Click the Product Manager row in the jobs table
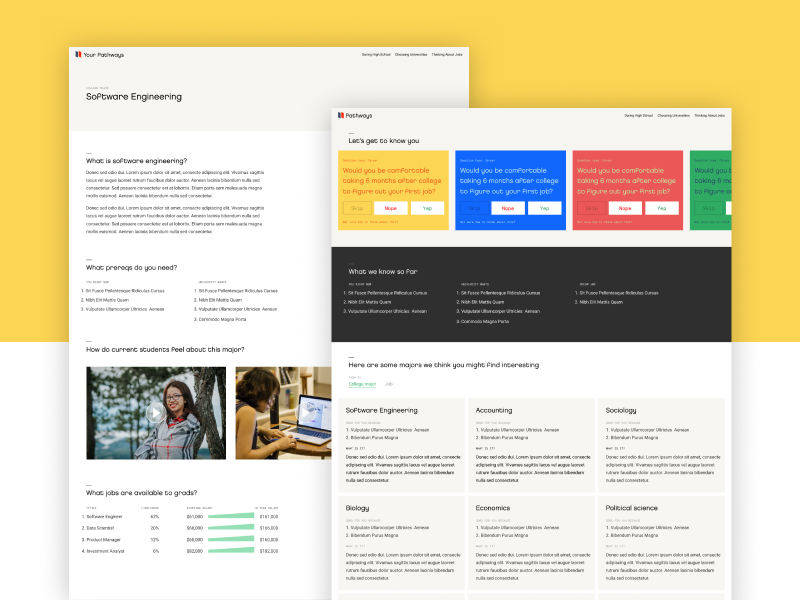The image size is (800, 600). 180,539
